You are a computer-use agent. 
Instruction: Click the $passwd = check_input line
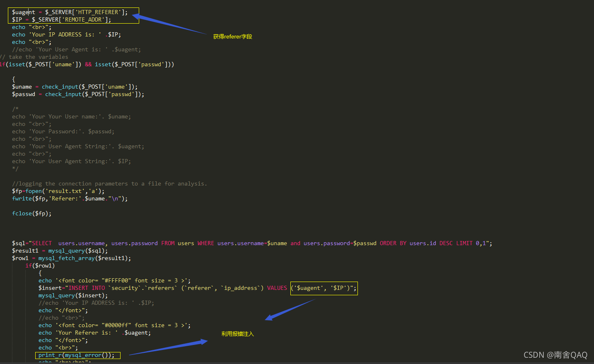click(78, 94)
